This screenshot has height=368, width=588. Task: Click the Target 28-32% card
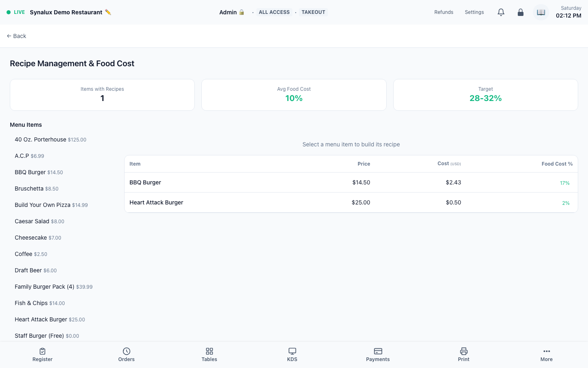point(486,95)
